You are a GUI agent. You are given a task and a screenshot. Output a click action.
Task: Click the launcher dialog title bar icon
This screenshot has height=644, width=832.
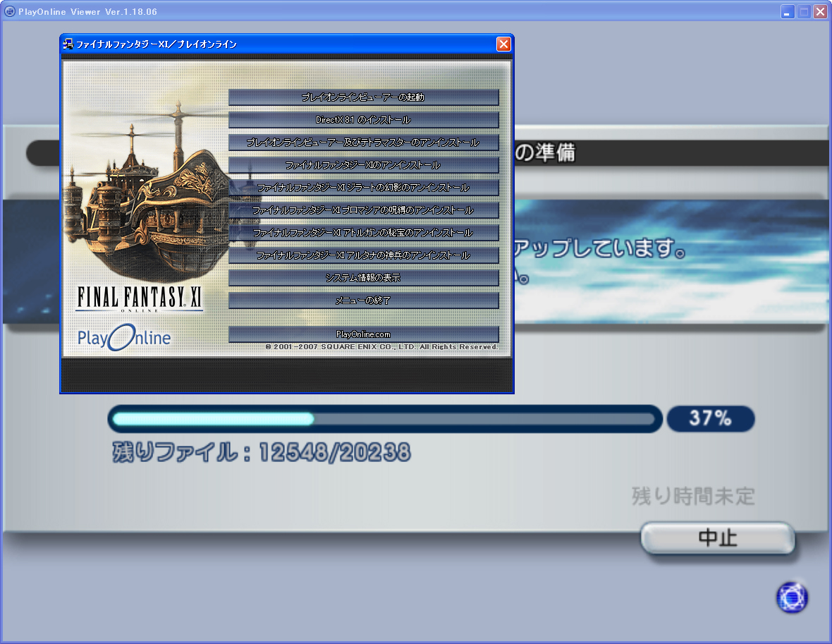point(68,44)
